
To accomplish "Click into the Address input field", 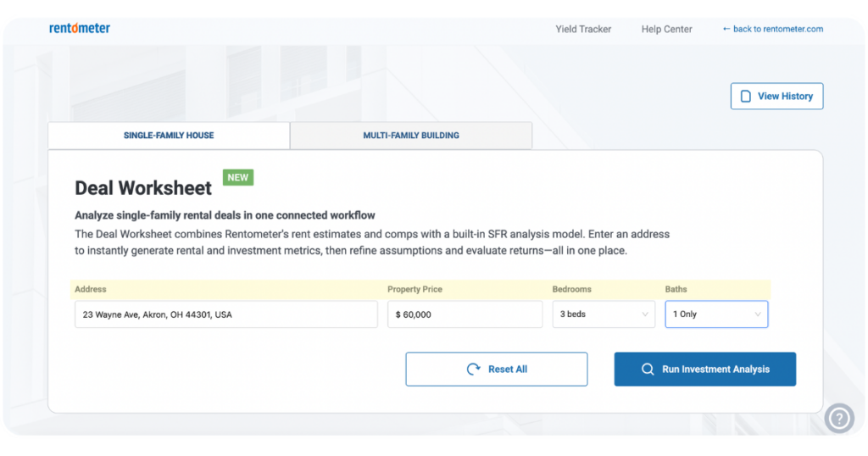I will tap(226, 314).
